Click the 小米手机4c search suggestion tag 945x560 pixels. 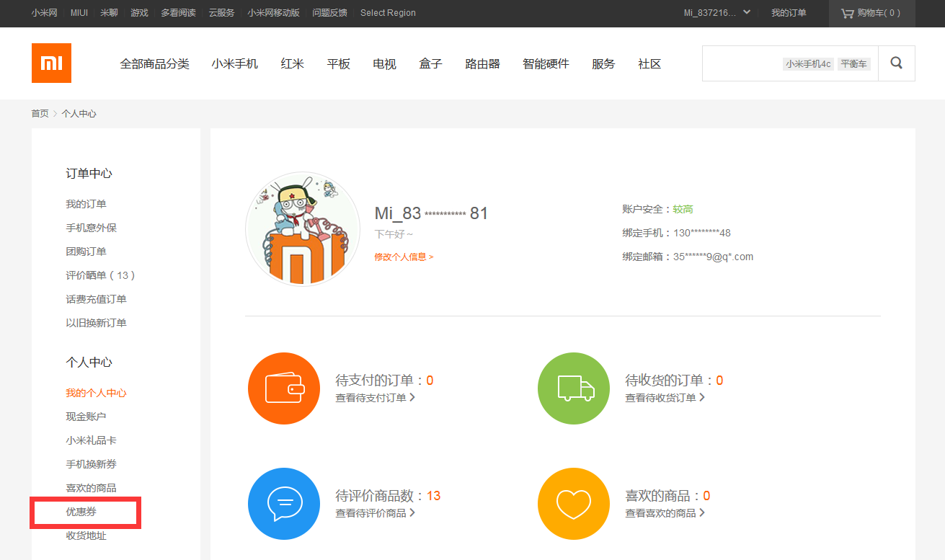tap(808, 64)
